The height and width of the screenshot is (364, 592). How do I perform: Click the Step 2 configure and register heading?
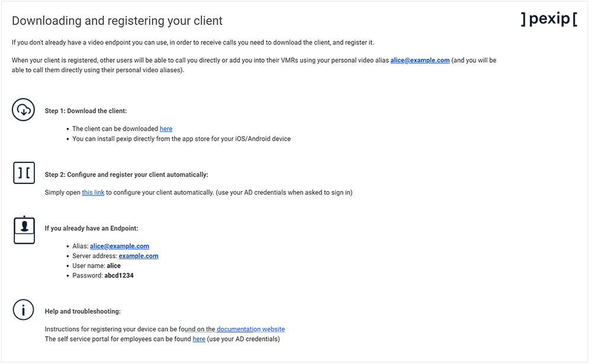tap(126, 175)
